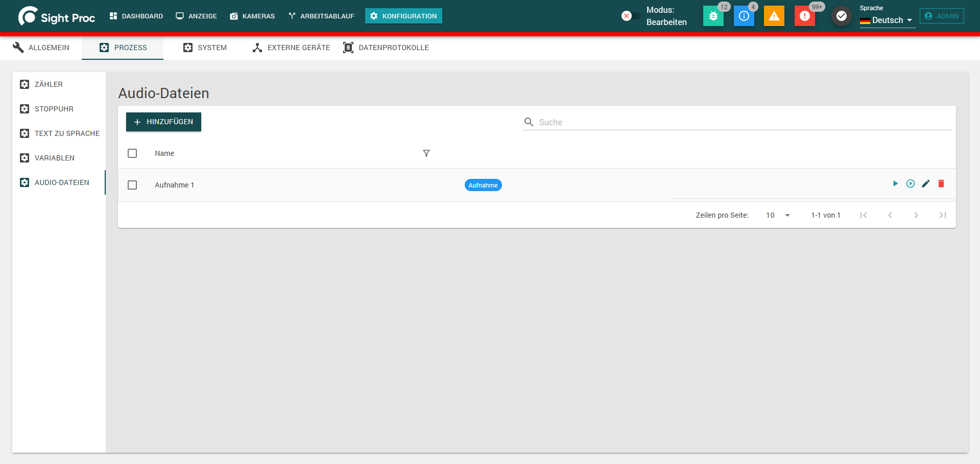Screen dimensions: 980x464
Task: Open the orange warning notifications icon
Action: pos(774,16)
